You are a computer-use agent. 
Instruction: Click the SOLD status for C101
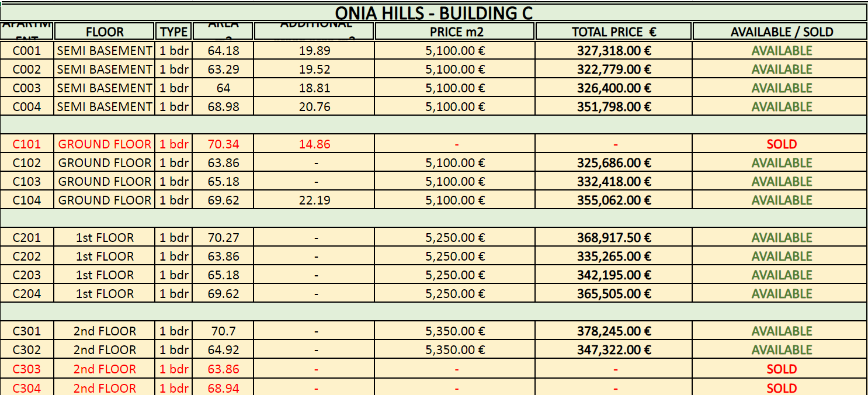point(782,144)
